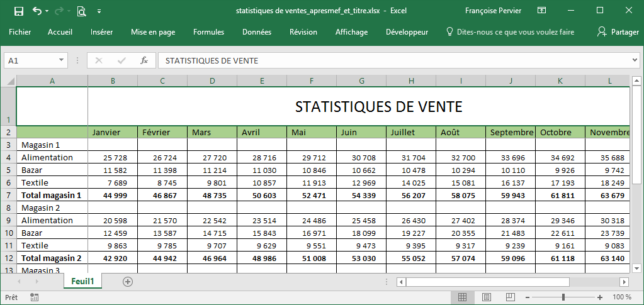Click the Save icon in quick access toolbar

coord(18,11)
